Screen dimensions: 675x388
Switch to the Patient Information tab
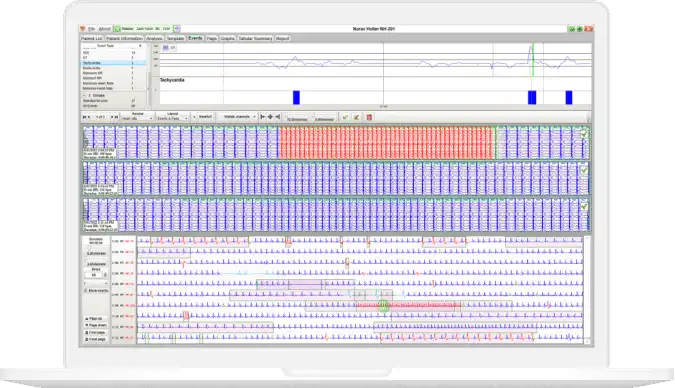point(124,38)
